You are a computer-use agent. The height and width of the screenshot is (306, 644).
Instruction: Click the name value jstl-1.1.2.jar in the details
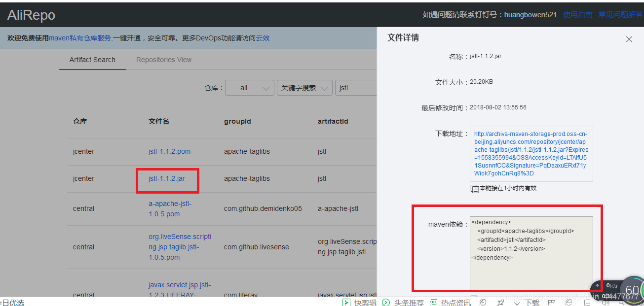pyautogui.click(x=486, y=56)
